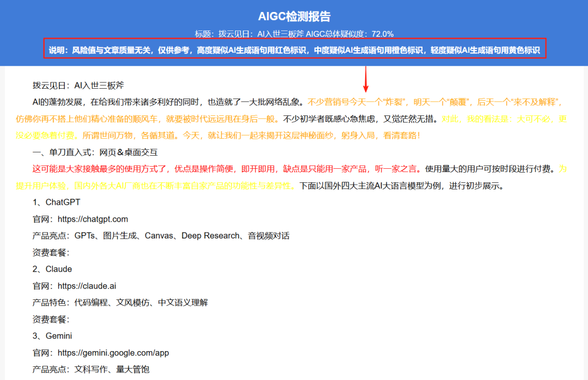Select the orange sentence starting 不少营销号

pyautogui.click(x=436, y=102)
